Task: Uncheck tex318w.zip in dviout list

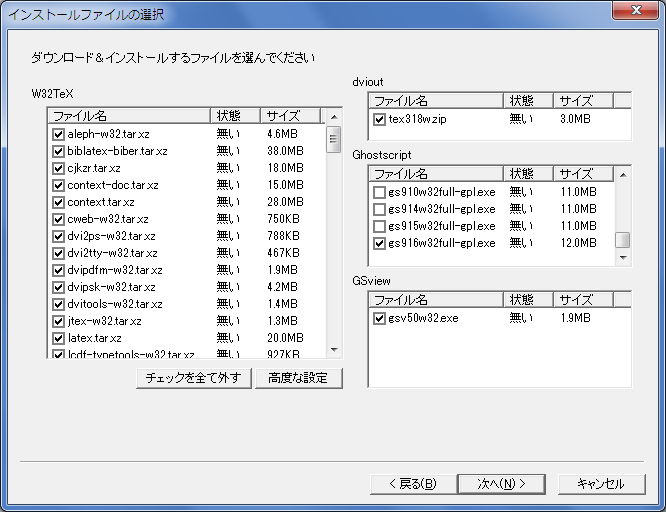Action: point(379,119)
